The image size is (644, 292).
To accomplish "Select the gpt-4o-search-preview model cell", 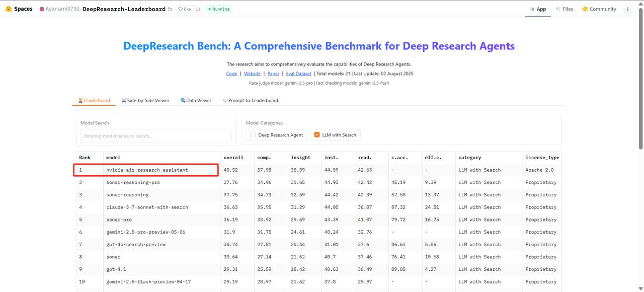I will click(x=162, y=244).
